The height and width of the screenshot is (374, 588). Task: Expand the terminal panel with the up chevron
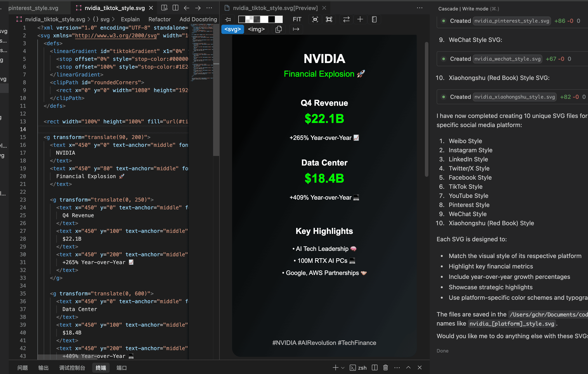click(x=408, y=367)
